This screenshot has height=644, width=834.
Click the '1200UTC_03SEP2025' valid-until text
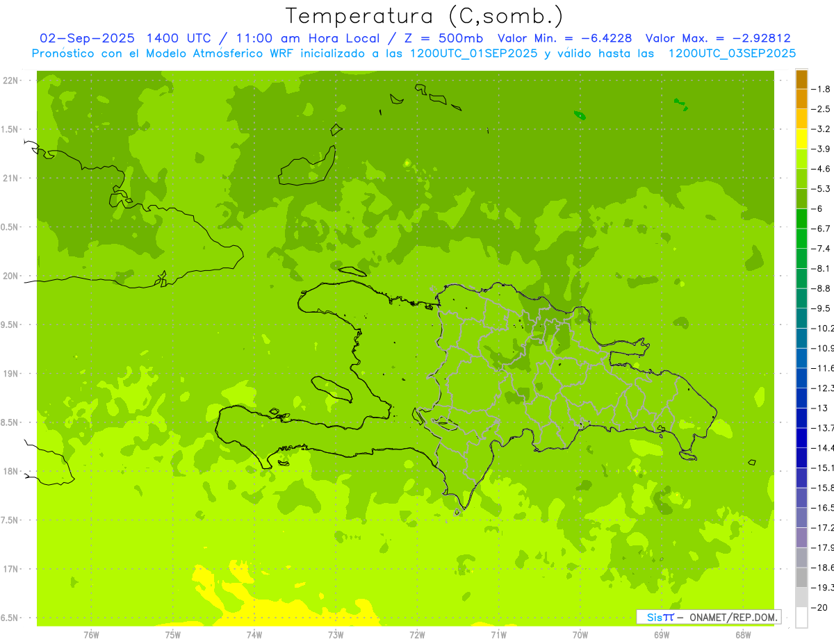click(x=731, y=53)
